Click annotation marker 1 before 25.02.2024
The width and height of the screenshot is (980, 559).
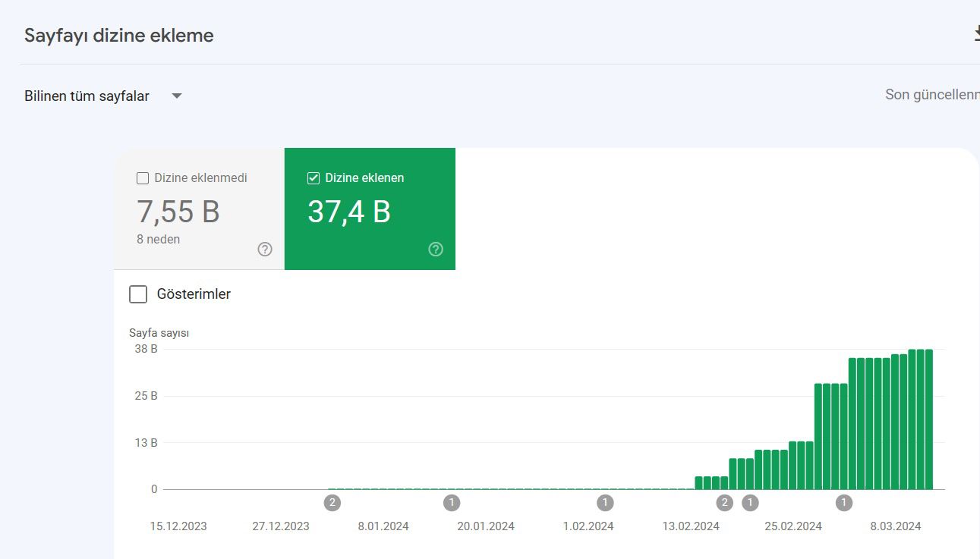750,502
